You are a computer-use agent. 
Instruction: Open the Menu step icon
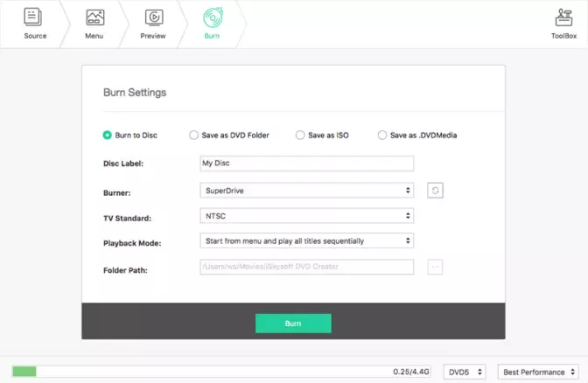coord(94,17)
